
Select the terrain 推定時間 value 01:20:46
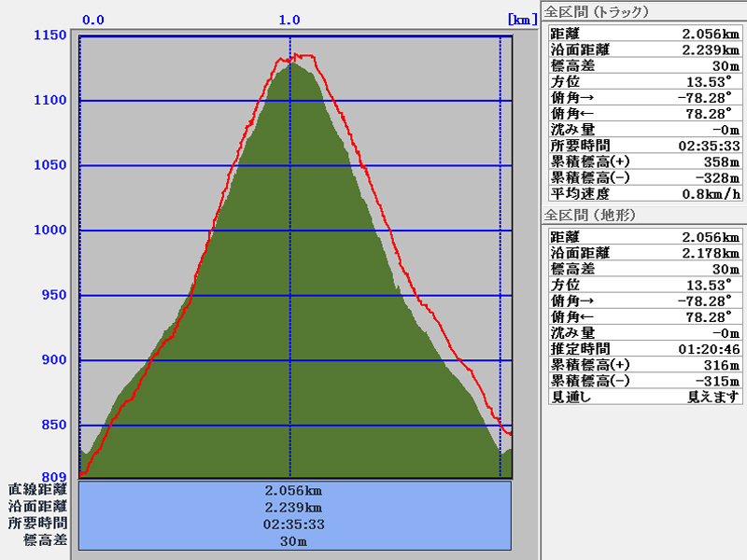coord(709,349)
